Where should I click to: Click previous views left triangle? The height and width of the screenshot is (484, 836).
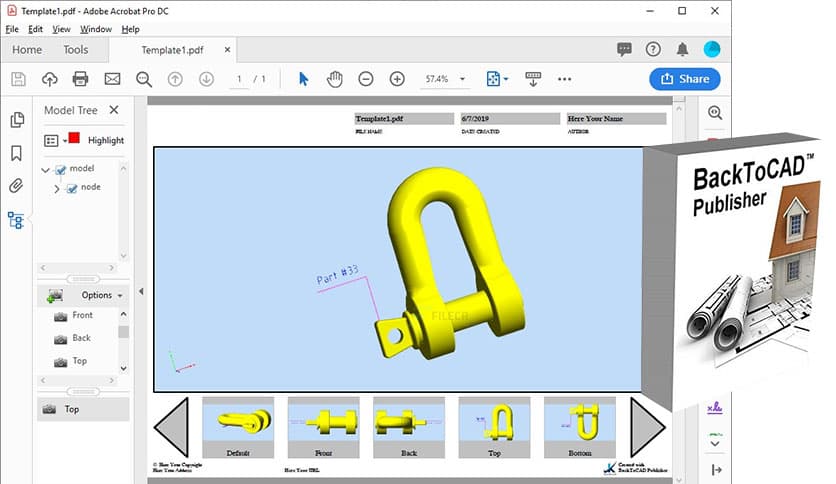click(171, 427)
